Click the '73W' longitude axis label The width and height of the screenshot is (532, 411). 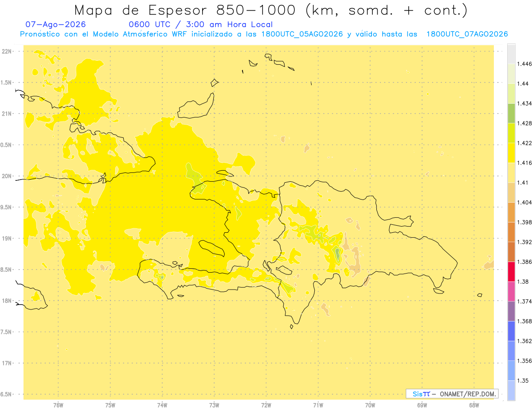pos(214,405)
